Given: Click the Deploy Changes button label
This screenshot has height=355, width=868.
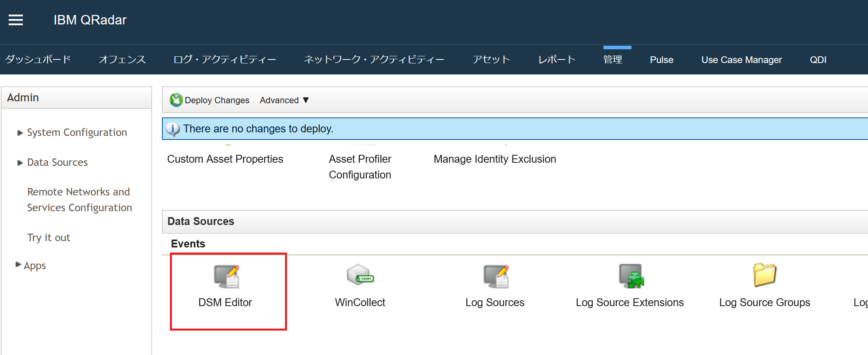Looking at the screenshot, I should 217,100.
